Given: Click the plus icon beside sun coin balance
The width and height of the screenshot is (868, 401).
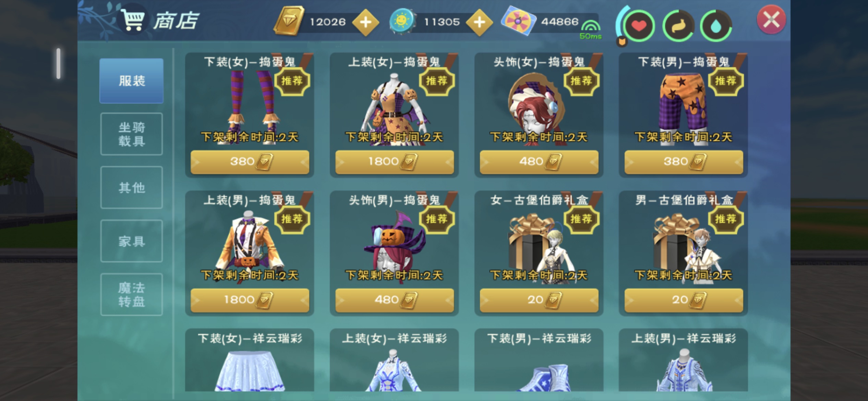Looking at the screenshot, I should point(479,22).
